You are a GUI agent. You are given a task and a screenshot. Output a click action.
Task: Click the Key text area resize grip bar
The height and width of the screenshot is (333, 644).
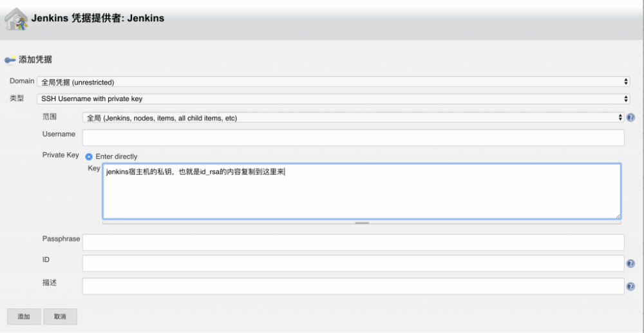362,223
